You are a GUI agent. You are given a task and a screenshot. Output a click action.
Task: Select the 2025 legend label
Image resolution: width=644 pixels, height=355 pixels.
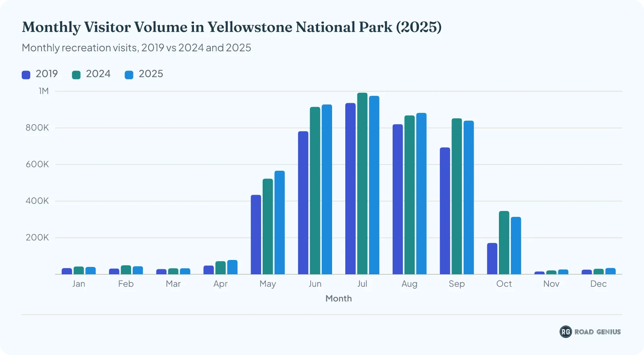coord(151,74)
